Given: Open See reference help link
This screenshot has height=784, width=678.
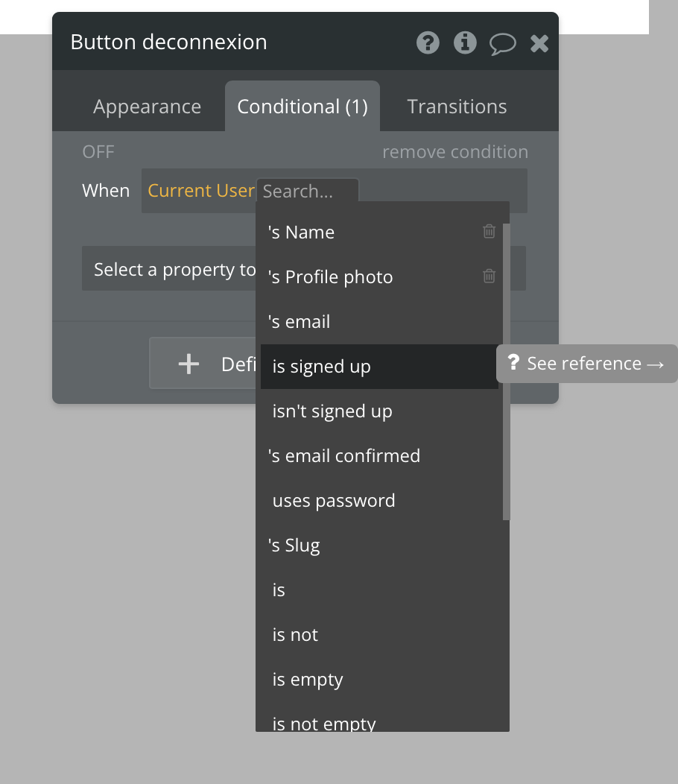Looking at the screenshot, I should [587, 364].
